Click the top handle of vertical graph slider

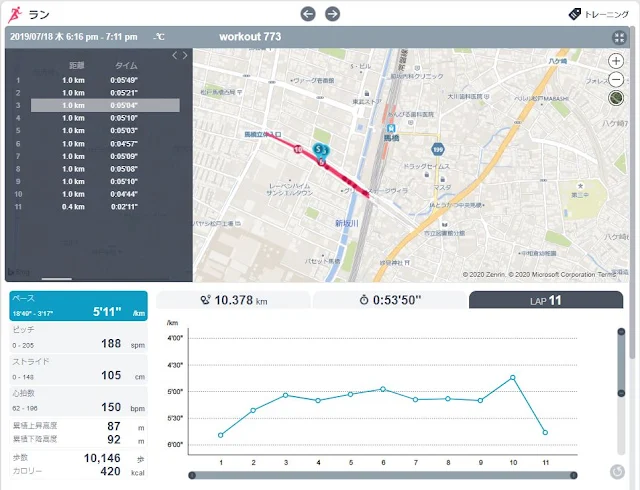click(621, 332)
